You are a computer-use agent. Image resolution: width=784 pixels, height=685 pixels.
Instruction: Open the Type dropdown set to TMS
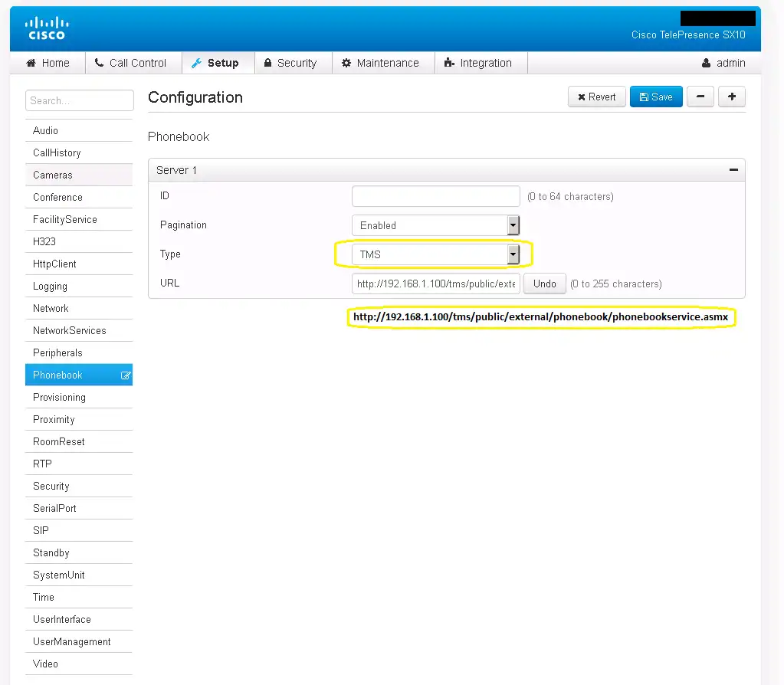[x=435, y=254]
